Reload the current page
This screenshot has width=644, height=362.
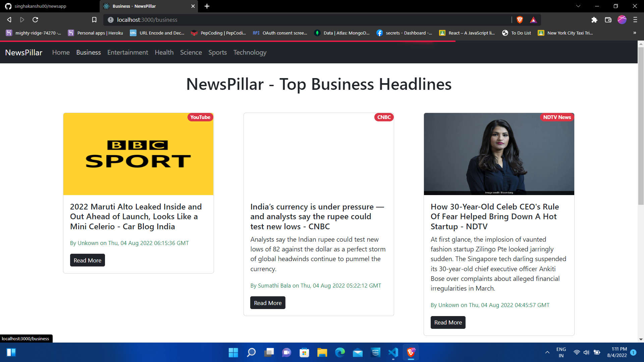coord(35,20)
